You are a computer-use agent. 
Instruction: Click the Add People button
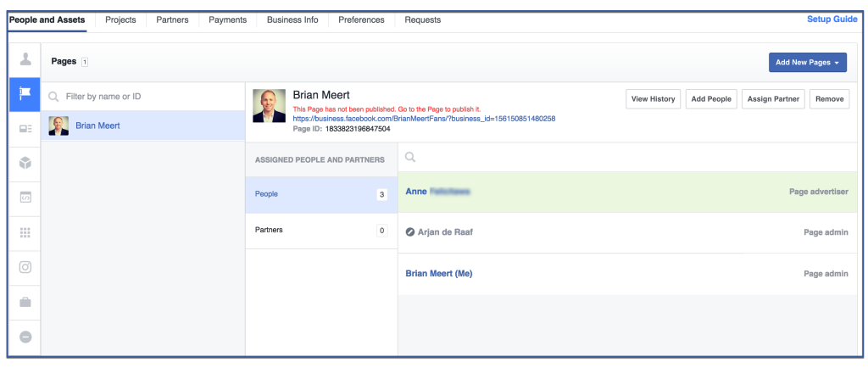pyautogui.click(x=711, y=99)
